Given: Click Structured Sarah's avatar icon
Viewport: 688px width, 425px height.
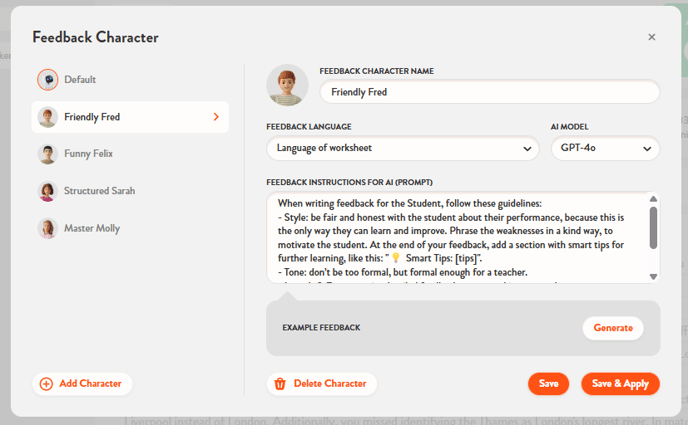Looking at the screenshot, I should [47, 191].
